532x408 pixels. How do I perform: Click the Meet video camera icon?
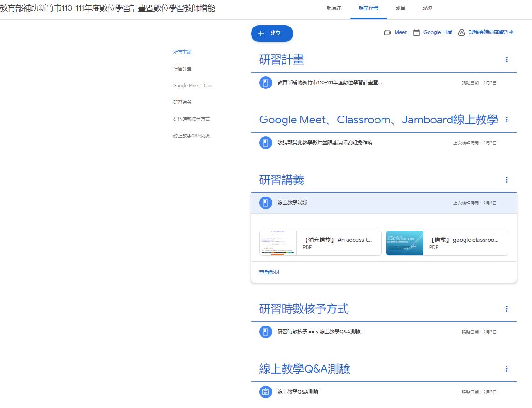coord(387,33)
